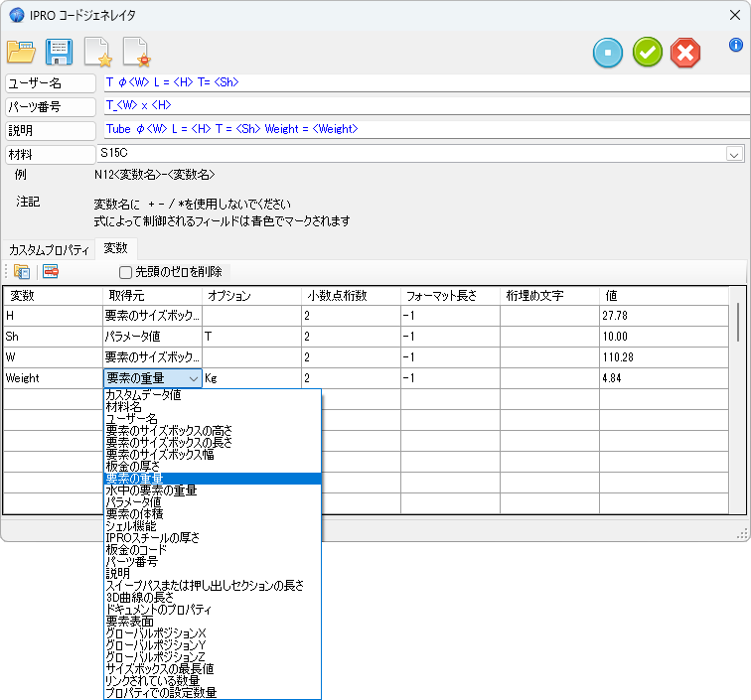Click the T option cell in Sh row
This screenshot has height=700, width=751.
251,337
